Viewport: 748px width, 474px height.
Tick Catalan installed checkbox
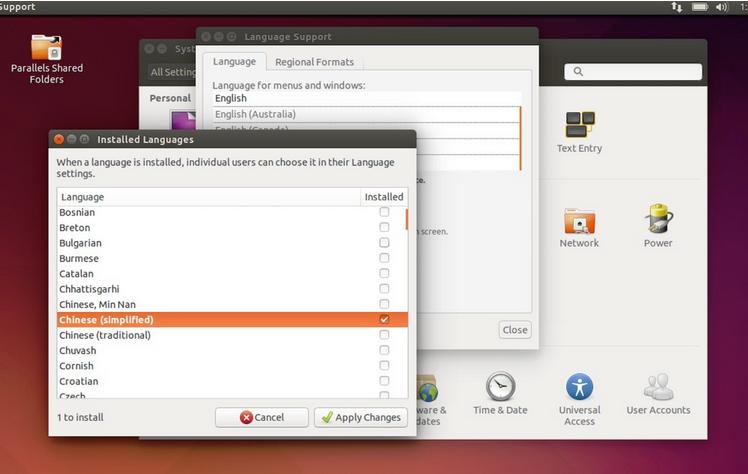[x=384, y=273]
